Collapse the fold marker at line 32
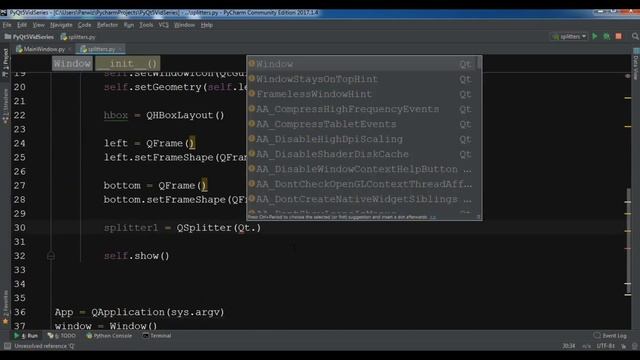The image size is (640, 360). (51, 256)
